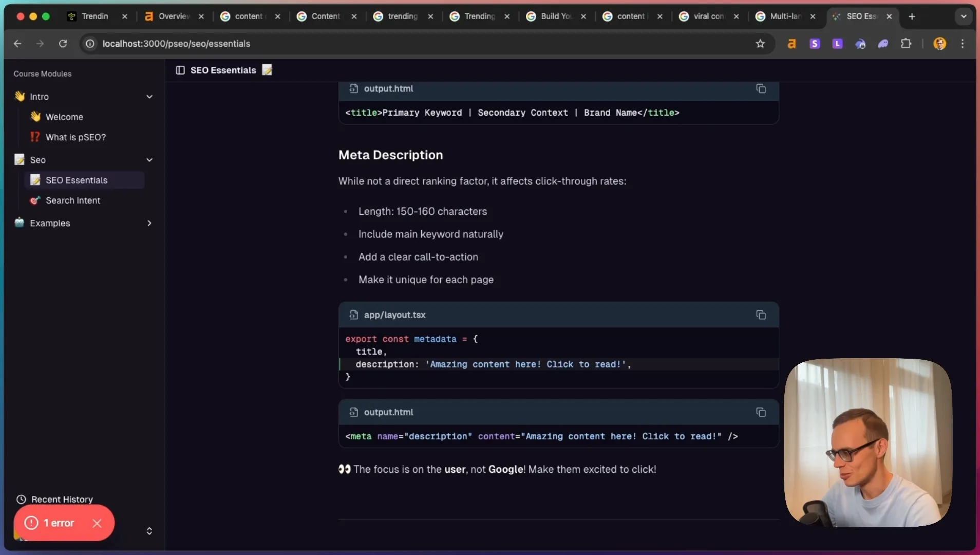
Task: Open the Chrome three-dot menu
Action: click(963, 44)
